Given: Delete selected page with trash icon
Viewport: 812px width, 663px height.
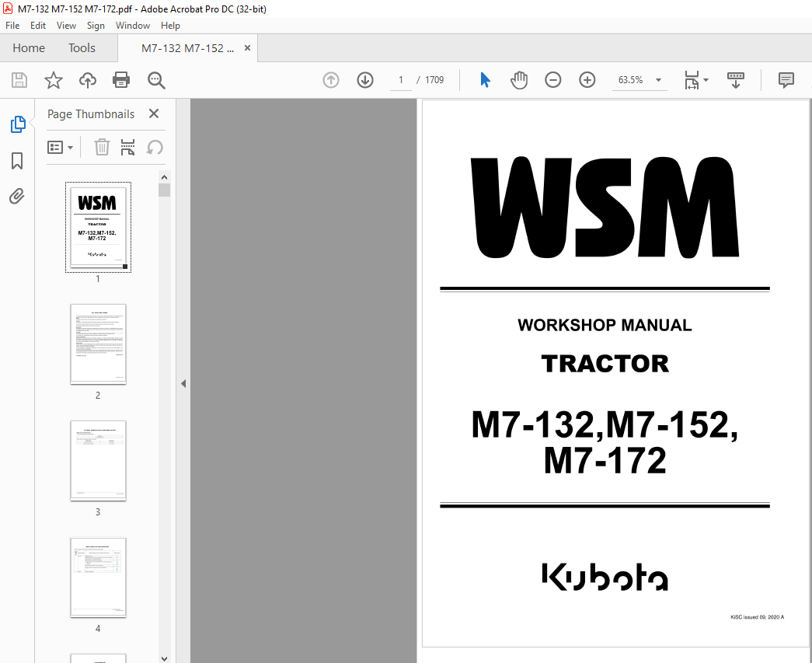Looking at the screenshot, I should (102, 147).
